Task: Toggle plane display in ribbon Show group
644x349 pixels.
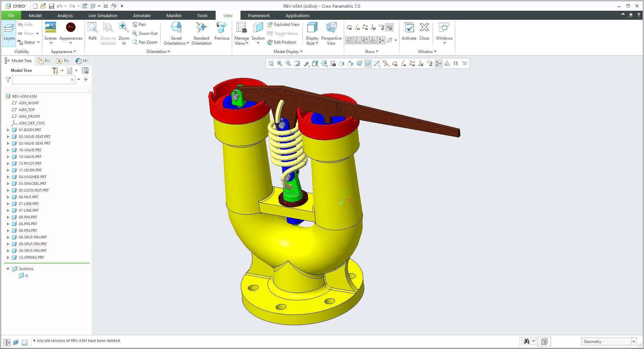Action: tap(349, 27)
